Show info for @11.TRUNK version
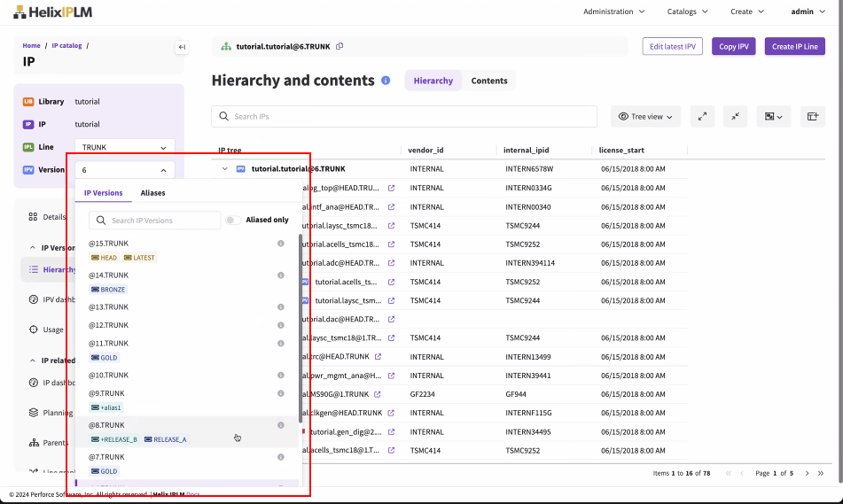 point(281,343)
